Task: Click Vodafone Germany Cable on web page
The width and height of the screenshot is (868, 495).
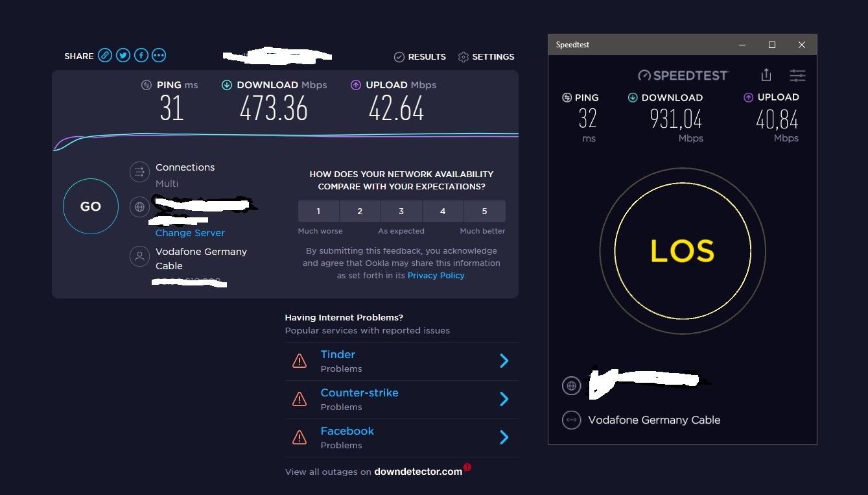Action: 201,258
